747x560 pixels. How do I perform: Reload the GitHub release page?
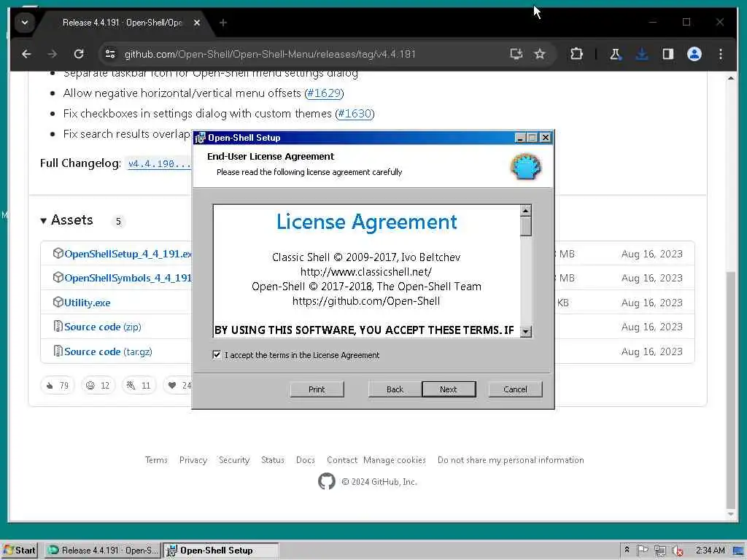(x=79, y=54)
